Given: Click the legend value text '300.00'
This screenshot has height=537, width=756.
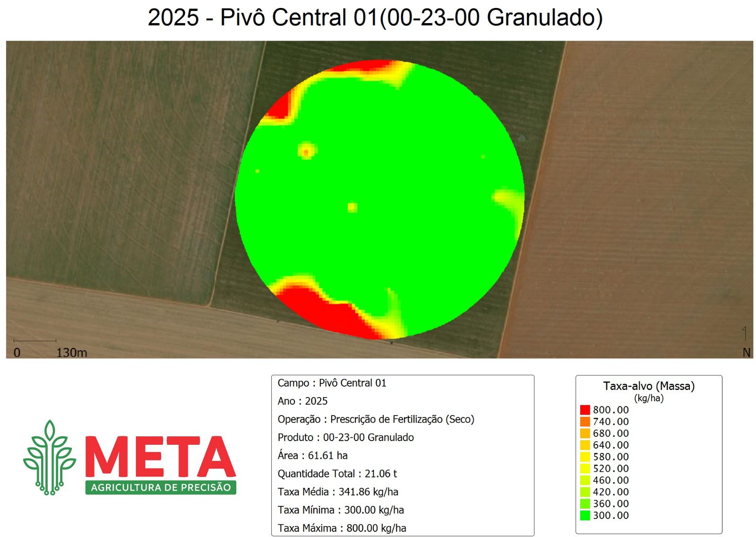Looking at the screenshot, I should (611, 516).
